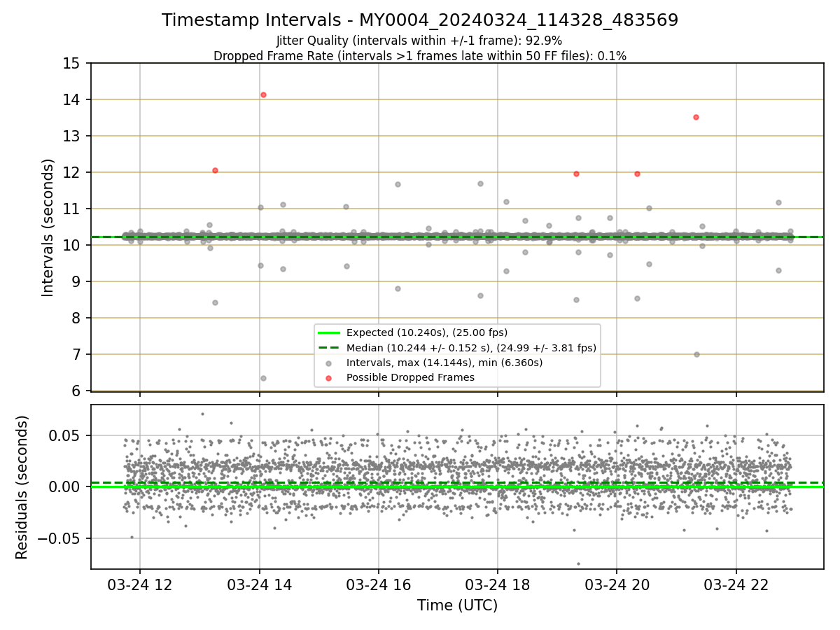Click the 'Time (UTC)' x-axis label
Image resolution: width=840 pixels, height=630 pixels.
coord(457,605)
